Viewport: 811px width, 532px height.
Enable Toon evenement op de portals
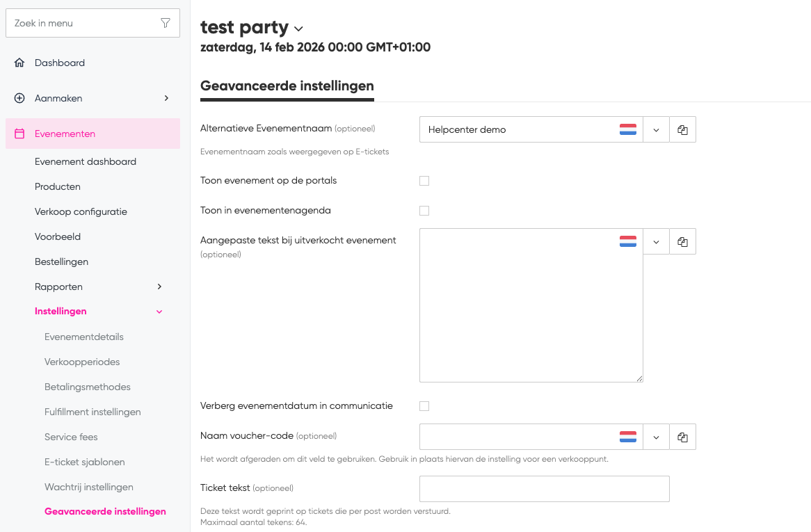424,181
